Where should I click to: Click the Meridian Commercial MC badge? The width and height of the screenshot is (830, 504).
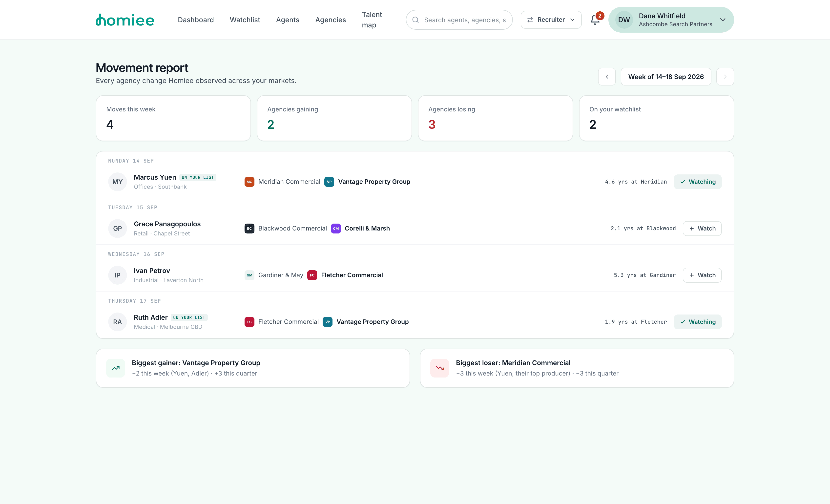click(x=249, y=182)
